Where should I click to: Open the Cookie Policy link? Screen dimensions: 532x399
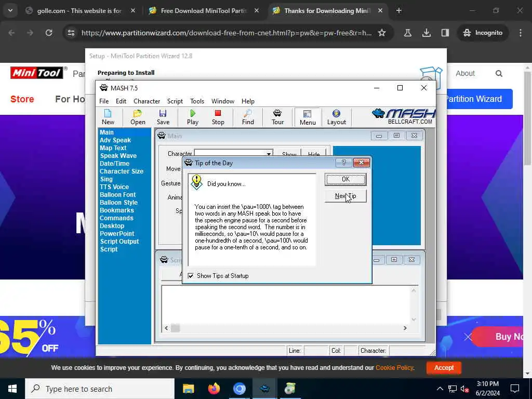pyautogui.click(x=394, y=367)
